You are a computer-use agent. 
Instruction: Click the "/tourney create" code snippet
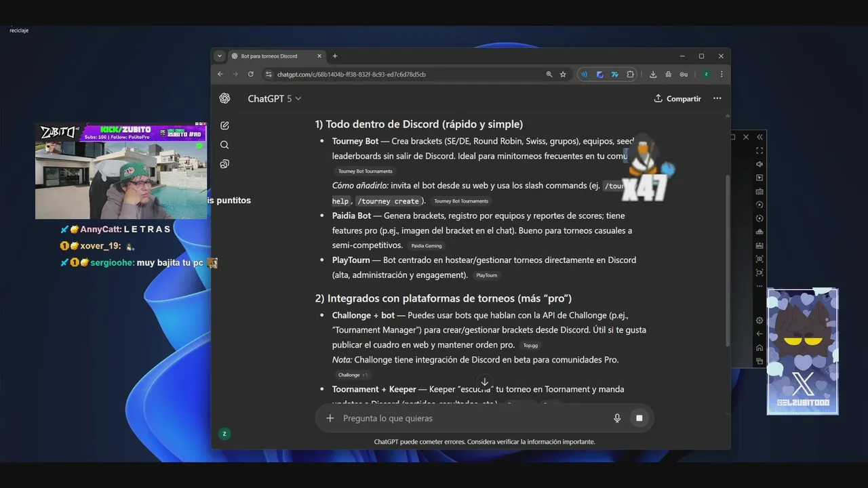388,201
